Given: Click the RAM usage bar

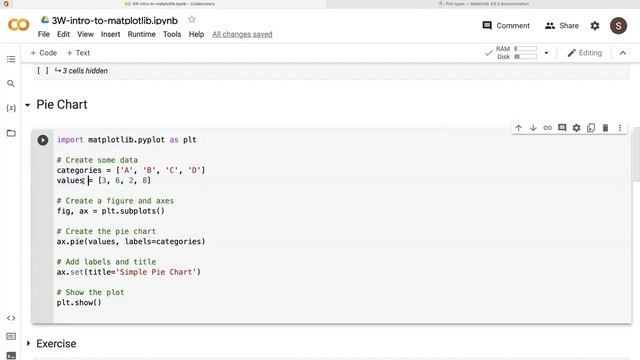Looking at the screenshot, I should tap(526, 49).
